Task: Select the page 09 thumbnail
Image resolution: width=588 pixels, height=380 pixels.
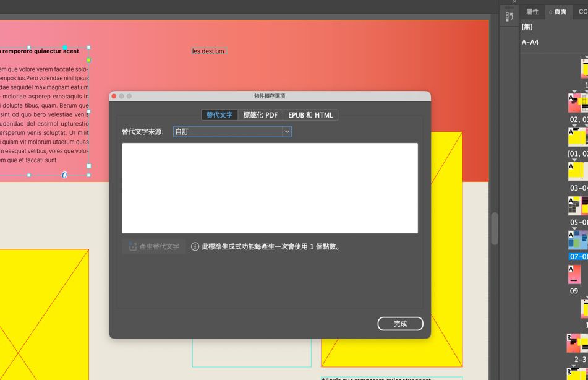Action: tap(574, 274)
